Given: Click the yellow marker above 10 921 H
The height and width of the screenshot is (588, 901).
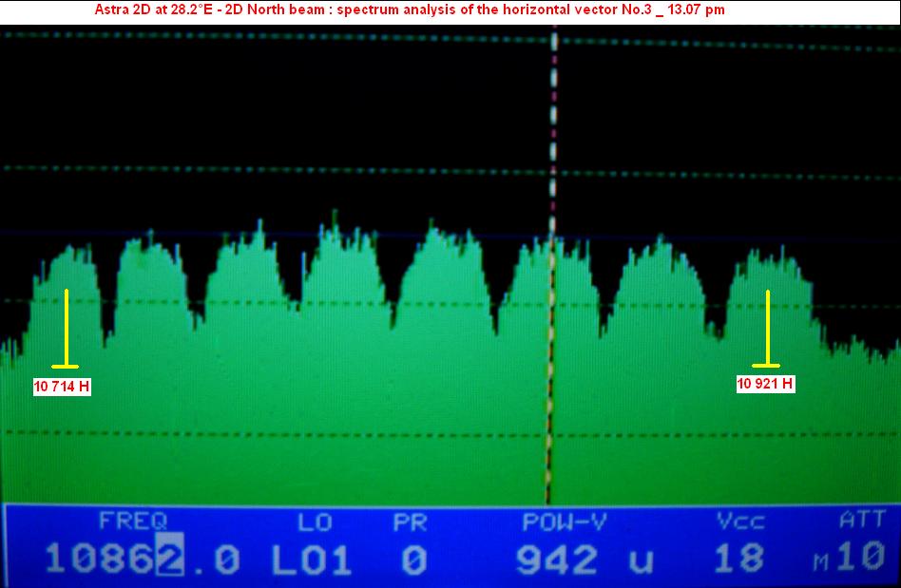Looking at the screenshot, I should [767, 328].
